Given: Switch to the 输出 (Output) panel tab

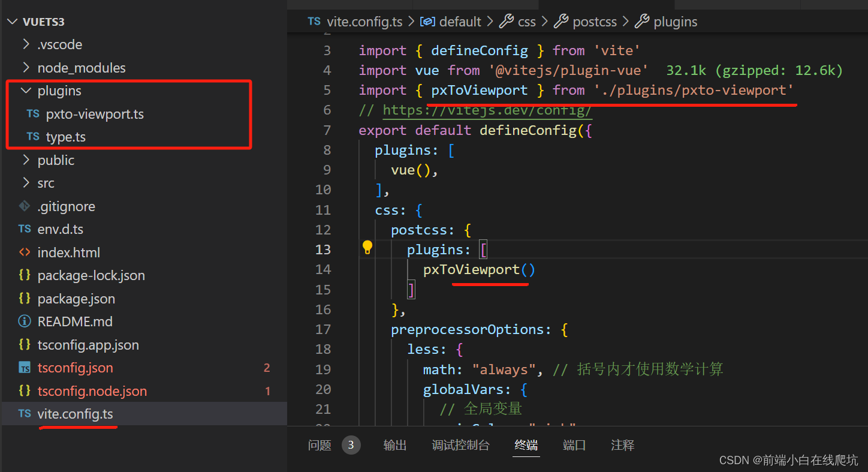Looking at the screenshot, I should pyautogui.click(x=395, y=445).
